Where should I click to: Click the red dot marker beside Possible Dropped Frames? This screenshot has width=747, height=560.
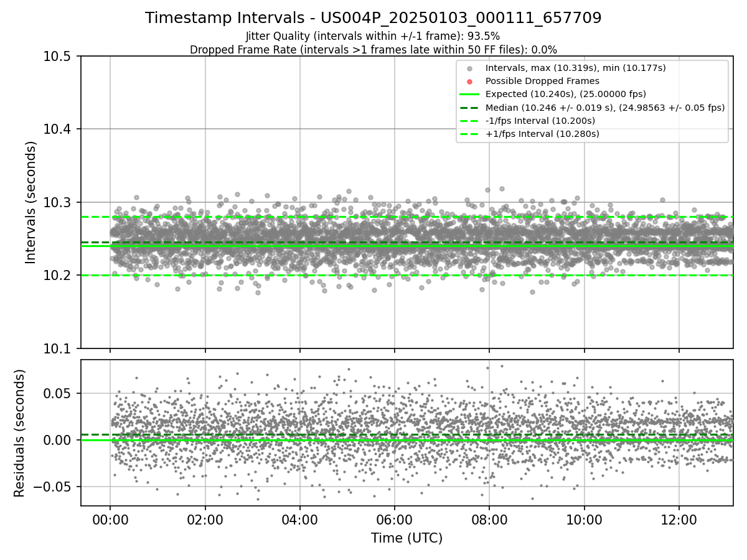(469, 82)
